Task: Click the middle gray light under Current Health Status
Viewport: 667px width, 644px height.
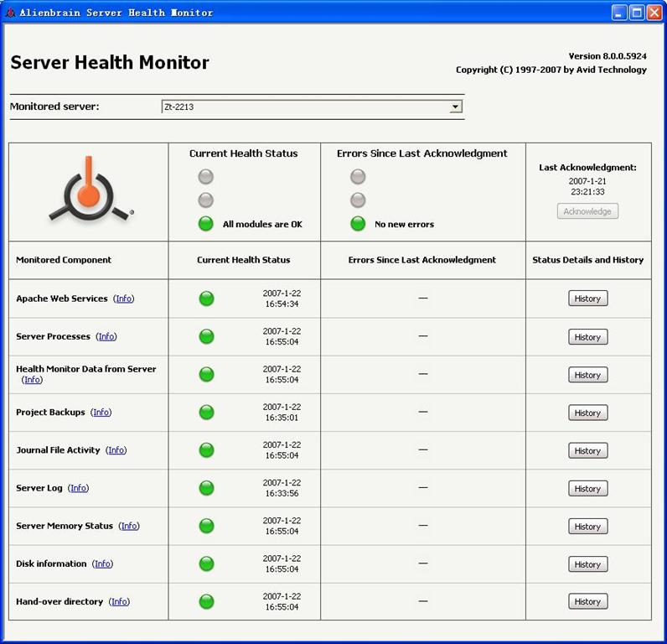Action: 206,200
